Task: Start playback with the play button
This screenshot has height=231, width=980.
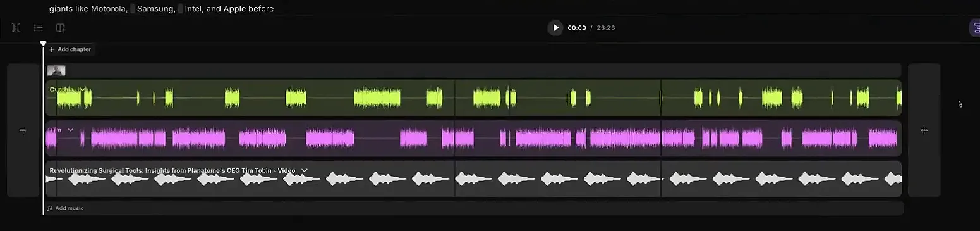Action: [x=555, y=28]
